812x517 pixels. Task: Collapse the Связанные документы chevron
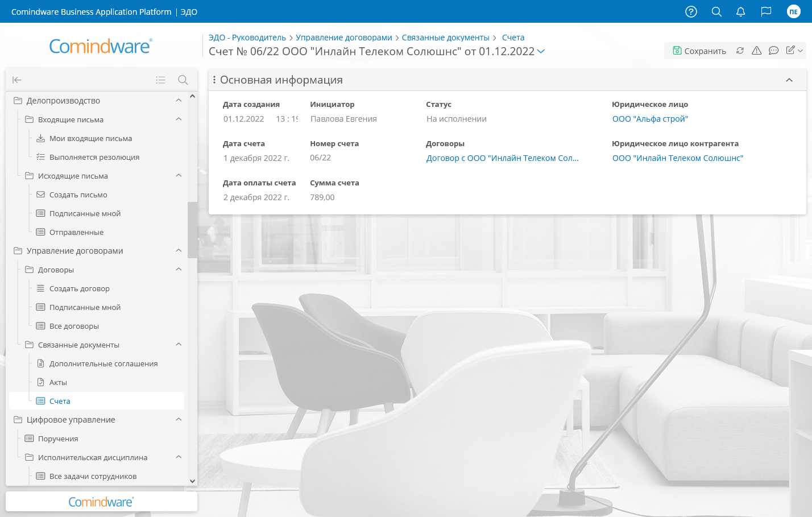point(179,344)
